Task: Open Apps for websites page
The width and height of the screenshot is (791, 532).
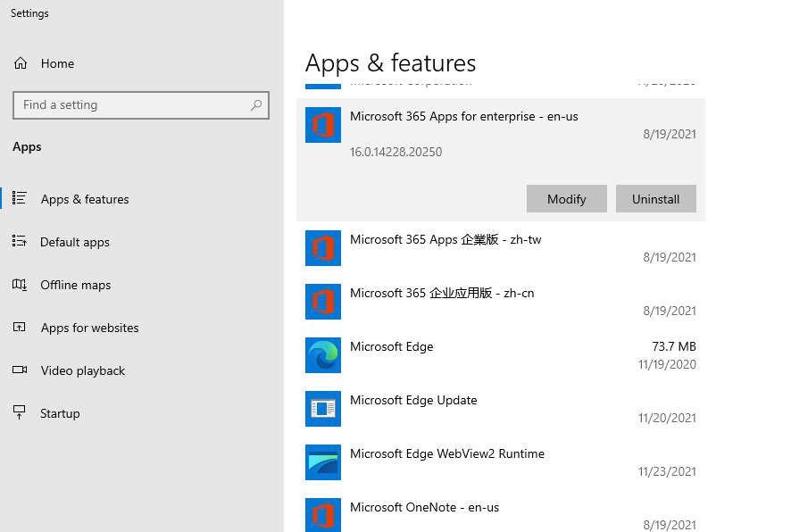Action: click(142, 328)
